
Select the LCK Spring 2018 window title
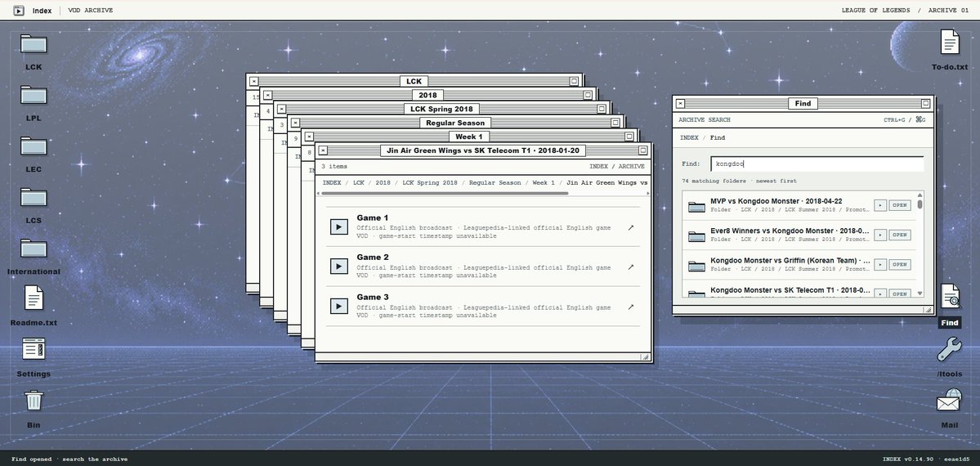tap(442, 109)
